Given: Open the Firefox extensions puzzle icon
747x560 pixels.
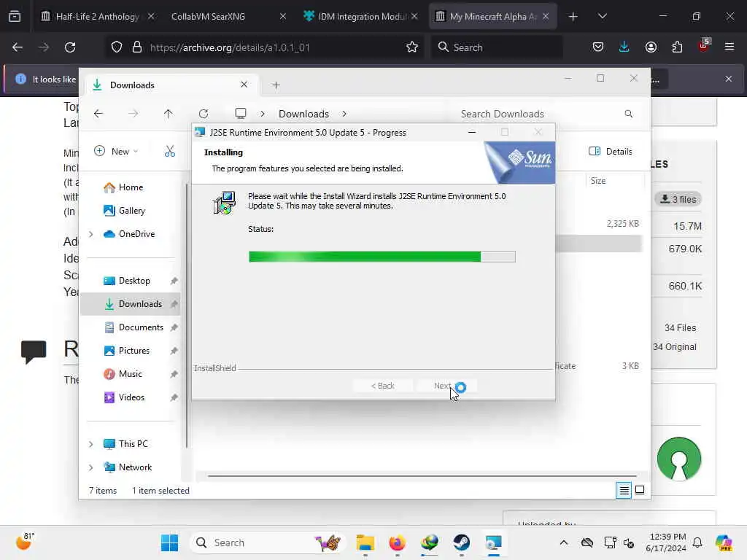Looking at the screenshot, I should click(x=677, y=47).
